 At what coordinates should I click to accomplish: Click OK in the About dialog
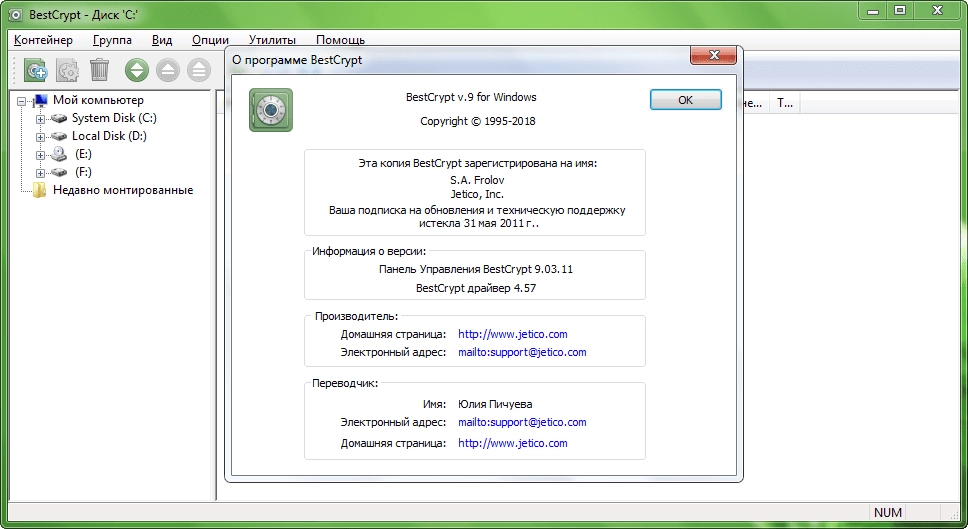tap(685, 100)
